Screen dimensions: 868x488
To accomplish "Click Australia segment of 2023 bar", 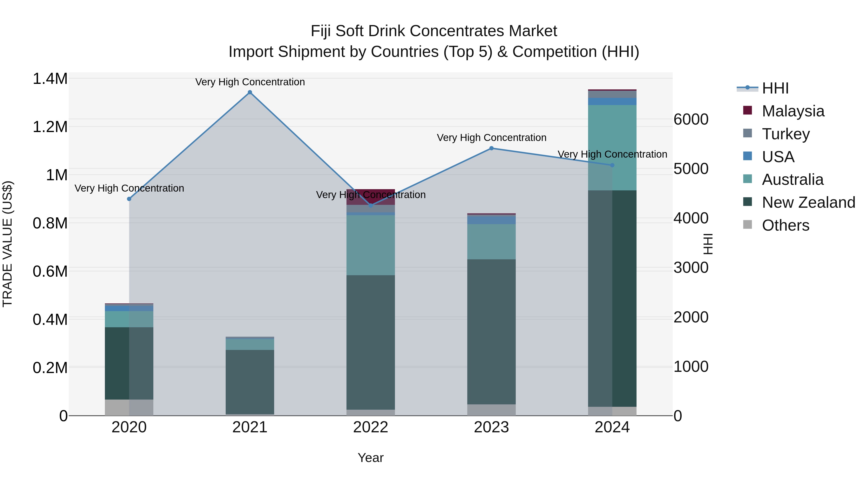I will coord(492,242).
